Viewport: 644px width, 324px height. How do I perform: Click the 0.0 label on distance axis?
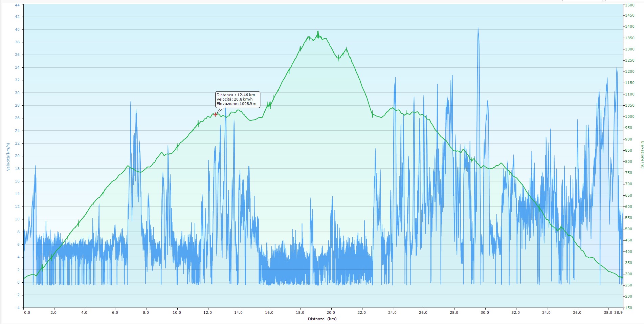tap(27, 312)
